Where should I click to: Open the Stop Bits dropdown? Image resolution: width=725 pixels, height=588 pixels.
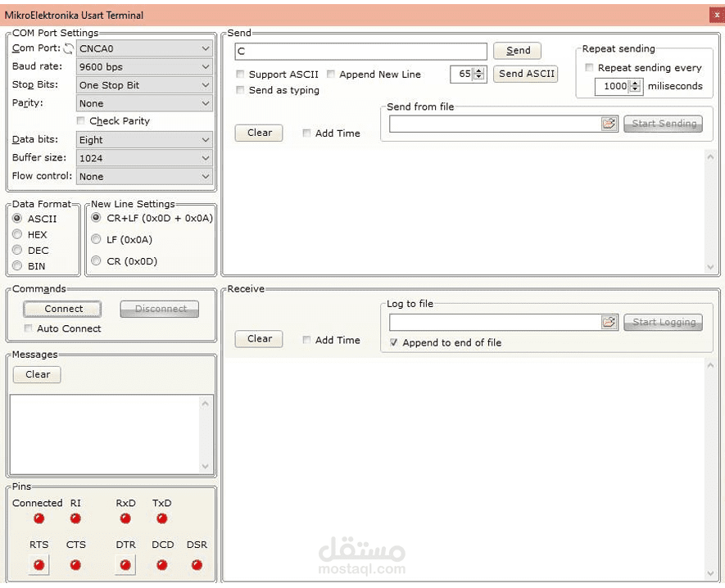tap(144, 85)
